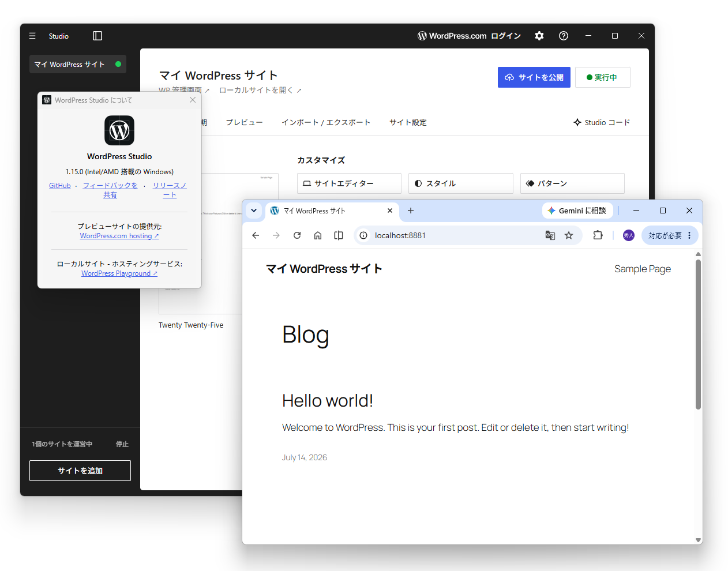Switch to the サイト設定 tab
Image resolution: width=728 pixels, height=571 pixels.
(x=408, y=122)
